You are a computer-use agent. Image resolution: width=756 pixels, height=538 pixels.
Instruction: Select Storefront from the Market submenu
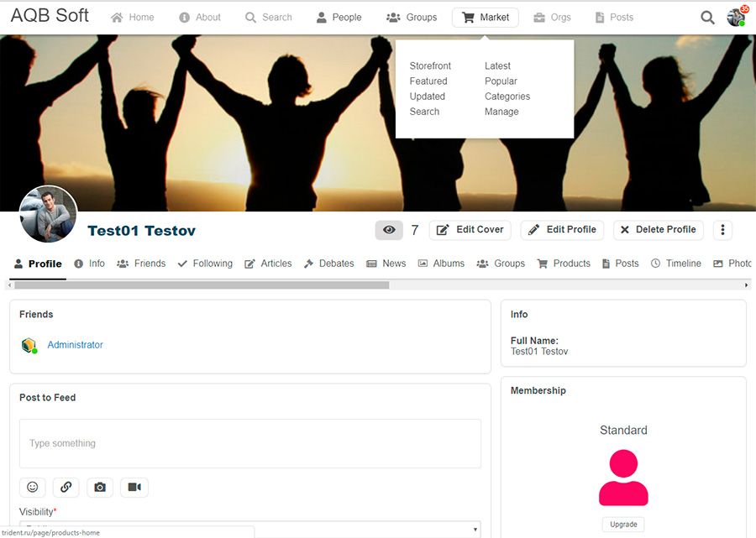pos(430,66)
